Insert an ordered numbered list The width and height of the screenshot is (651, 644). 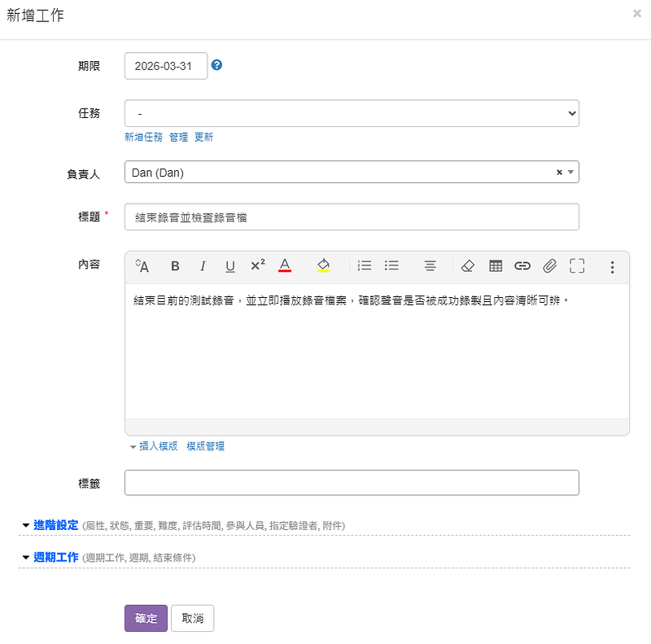click(365, 265)
